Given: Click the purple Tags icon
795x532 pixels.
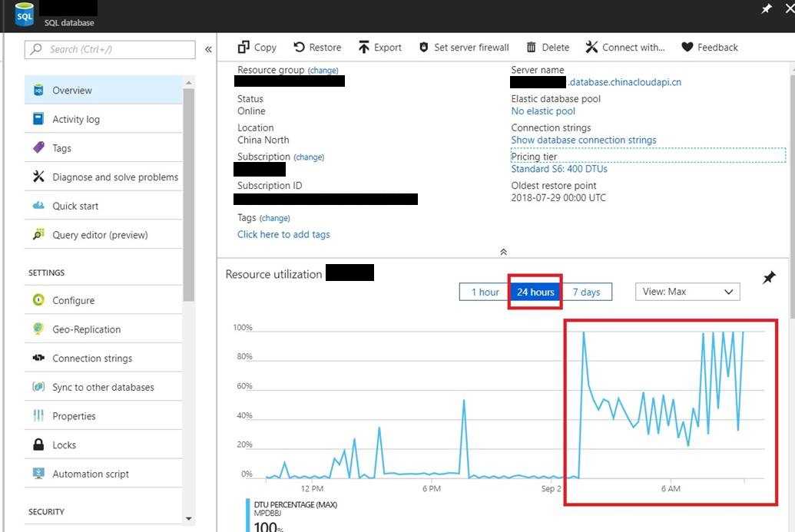Looking at the screenshot, I should point(38,147).
